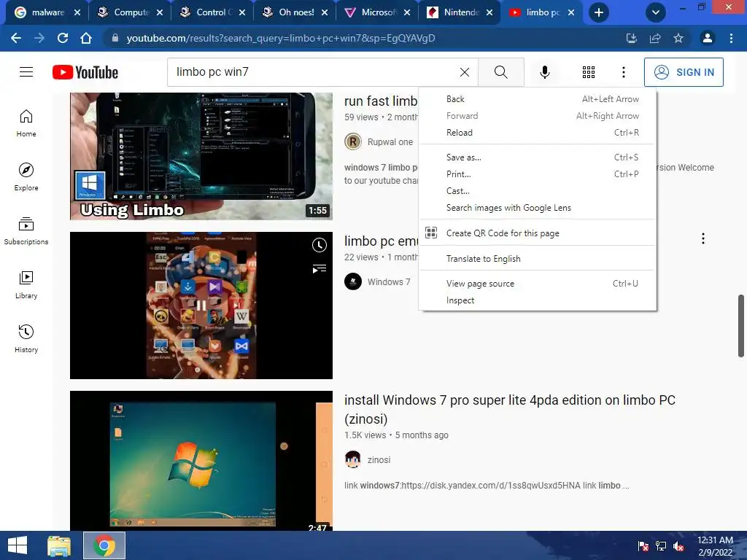Select Save as... in the context menu
747x560 pixels.
click(537, 157)
